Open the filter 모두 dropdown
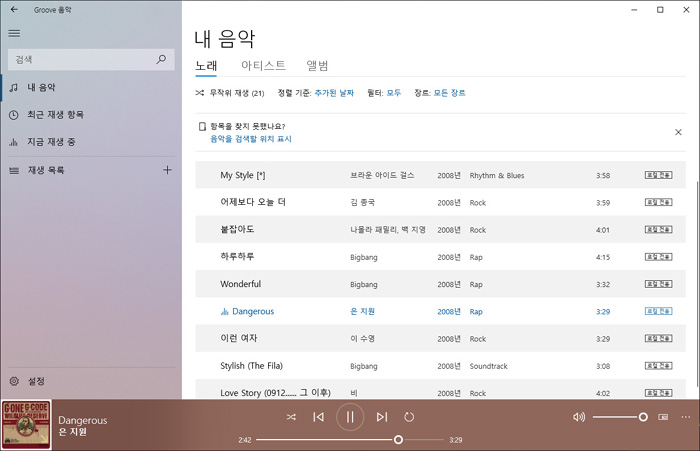 point(393,93)
